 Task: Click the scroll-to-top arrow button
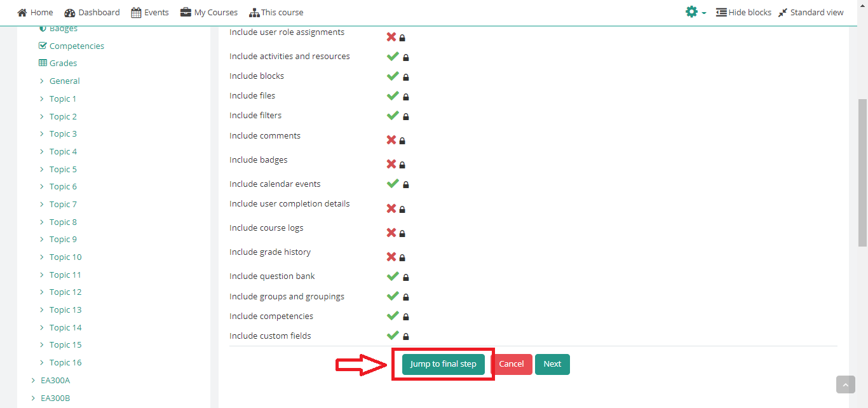coord(846,384)
